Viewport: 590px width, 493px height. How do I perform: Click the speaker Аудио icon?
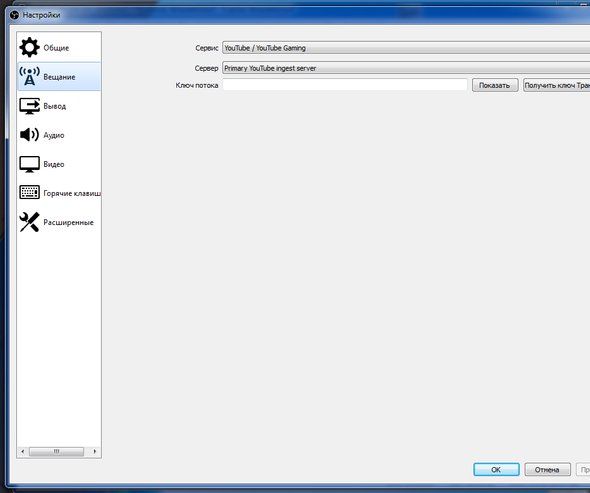(29, 134)
